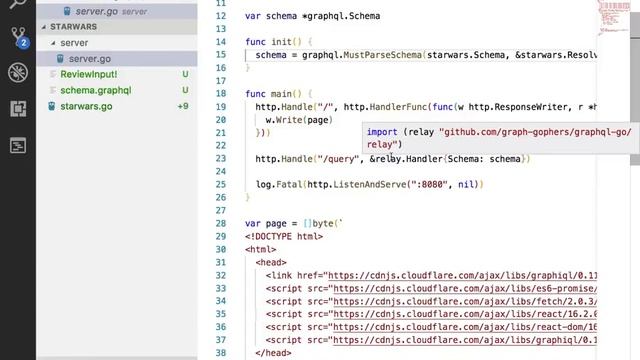Open the Search view in activity bar
This screenshot has height=360, width=640.
coord(18,4)
